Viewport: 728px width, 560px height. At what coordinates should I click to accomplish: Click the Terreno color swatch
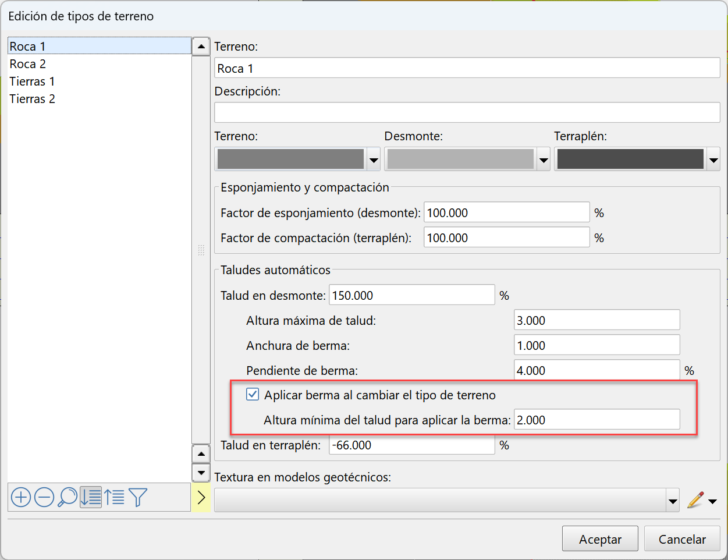click(x=291, y=158)
